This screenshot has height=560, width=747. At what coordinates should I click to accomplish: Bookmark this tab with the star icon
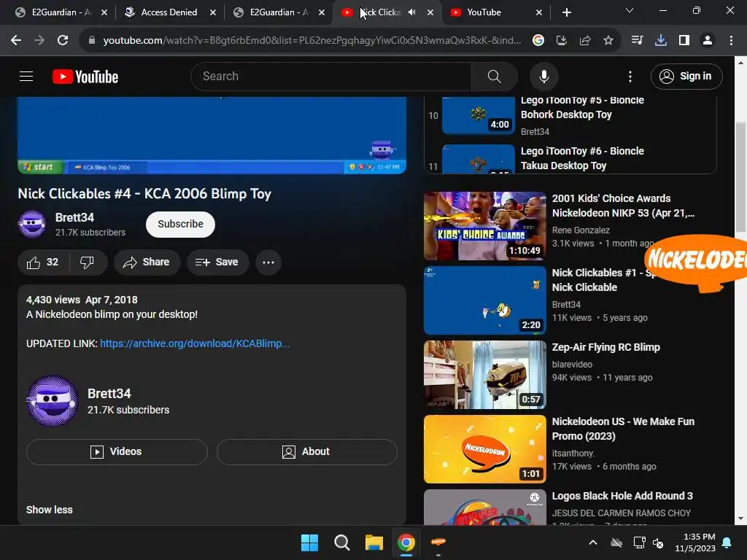pos(608,41)
